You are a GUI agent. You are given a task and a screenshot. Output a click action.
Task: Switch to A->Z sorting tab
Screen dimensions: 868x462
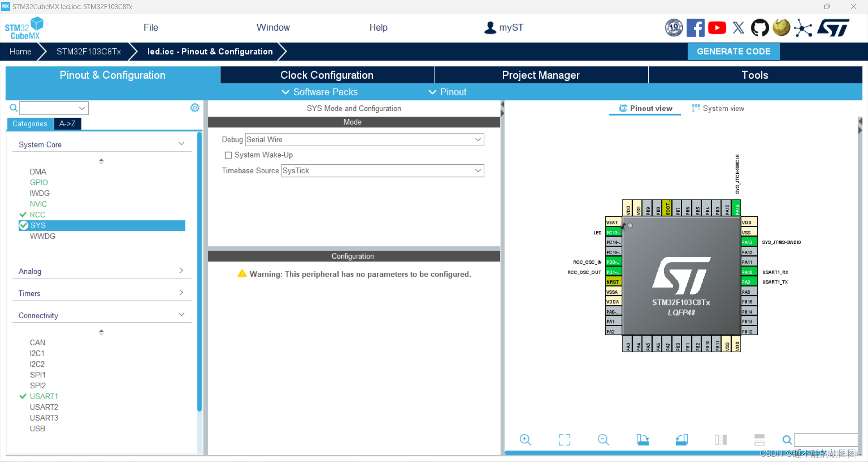[x=67, y=124]
